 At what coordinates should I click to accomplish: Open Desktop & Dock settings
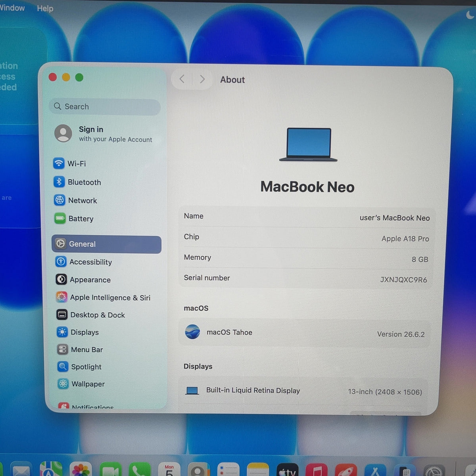click(91, 315)
